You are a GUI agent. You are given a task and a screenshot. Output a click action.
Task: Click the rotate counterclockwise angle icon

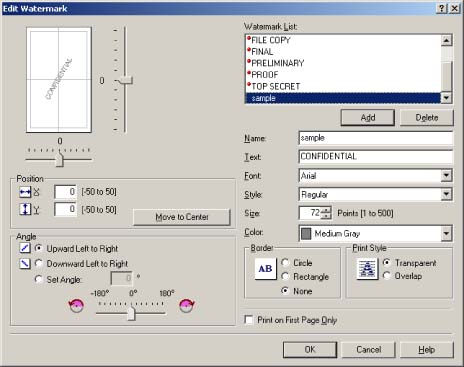[x=76, y=305]
